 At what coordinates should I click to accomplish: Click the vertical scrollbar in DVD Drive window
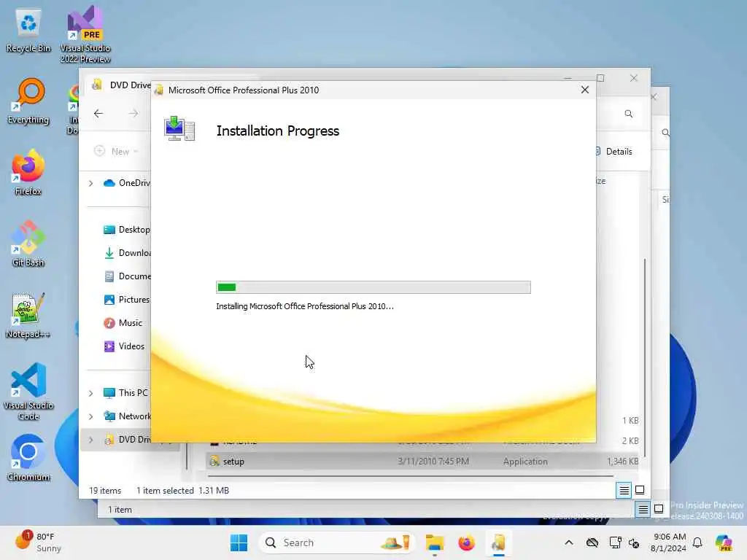(645, 357)
